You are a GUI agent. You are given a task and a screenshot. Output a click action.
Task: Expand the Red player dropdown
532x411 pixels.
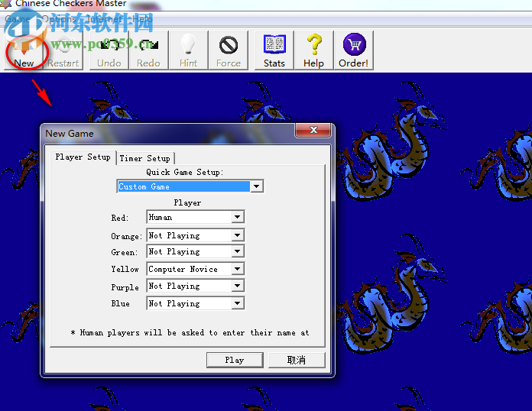(238, 217)
